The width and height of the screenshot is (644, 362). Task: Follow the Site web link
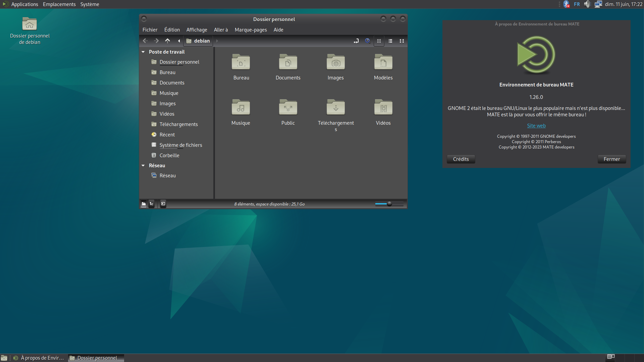tap(536, 126)
